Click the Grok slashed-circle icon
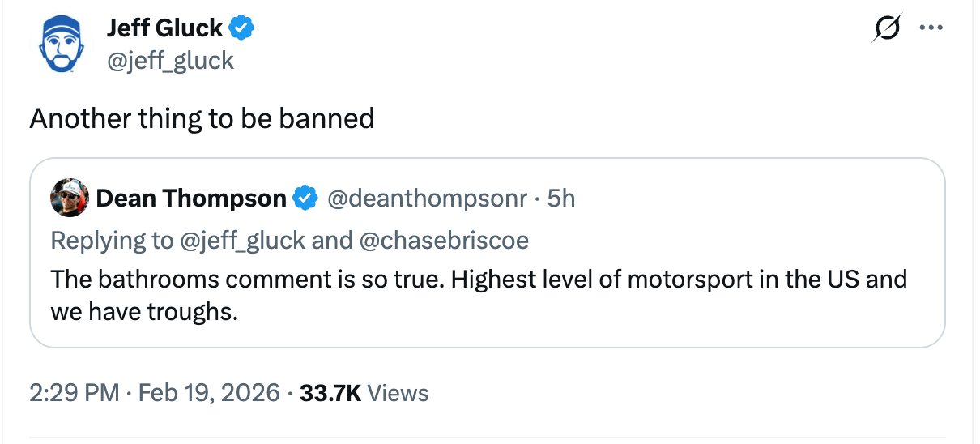 tap(884, 28)
